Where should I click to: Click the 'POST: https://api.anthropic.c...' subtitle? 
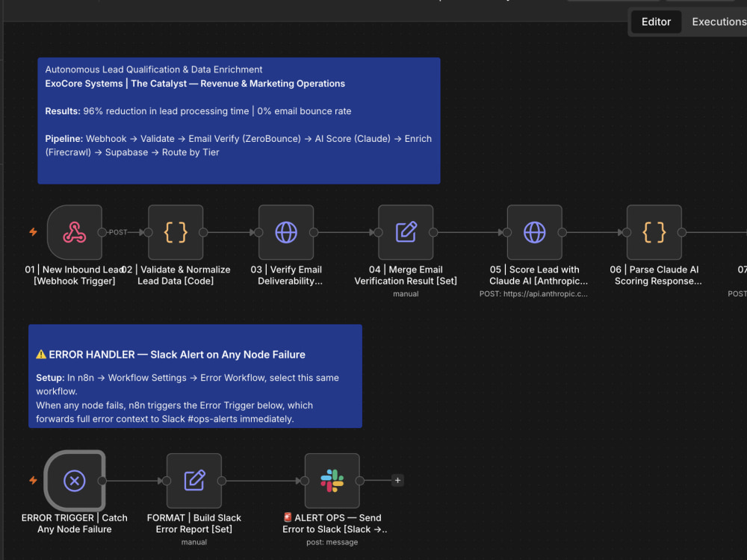pyautogui.click(x=533, y=293)
